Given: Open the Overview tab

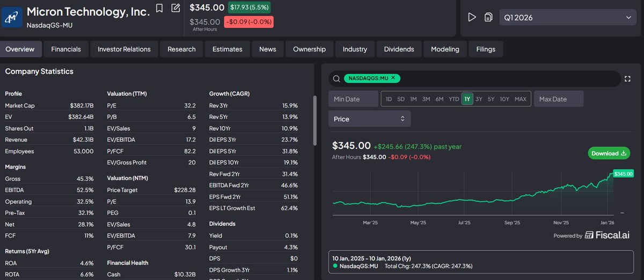Looking at the screenshot, I should point(20,49).
